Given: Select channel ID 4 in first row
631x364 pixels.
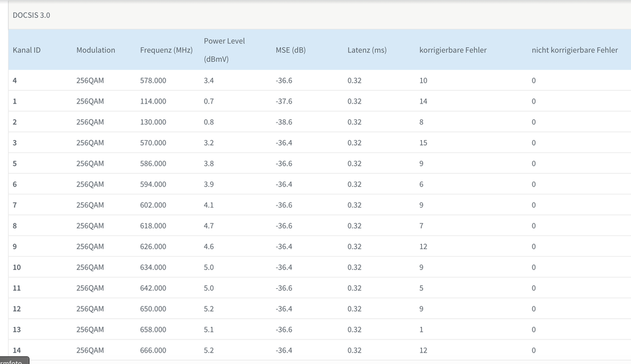Looking at the screenshot, I should (x=15, y=81).
